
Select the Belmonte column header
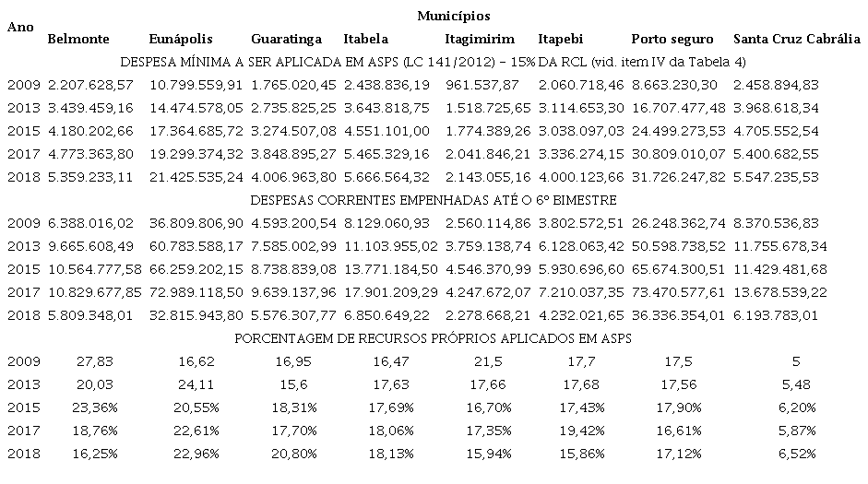coord(78,40)
